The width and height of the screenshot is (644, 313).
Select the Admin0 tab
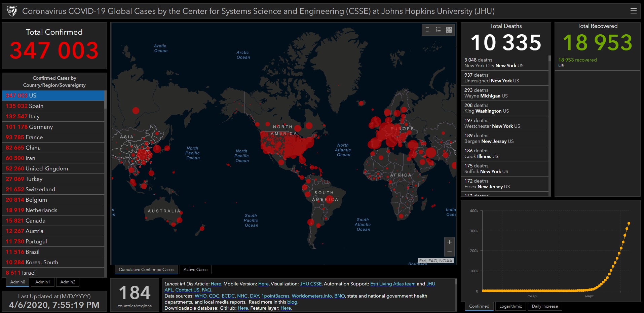pyautogui.click(x=18, y=282)
